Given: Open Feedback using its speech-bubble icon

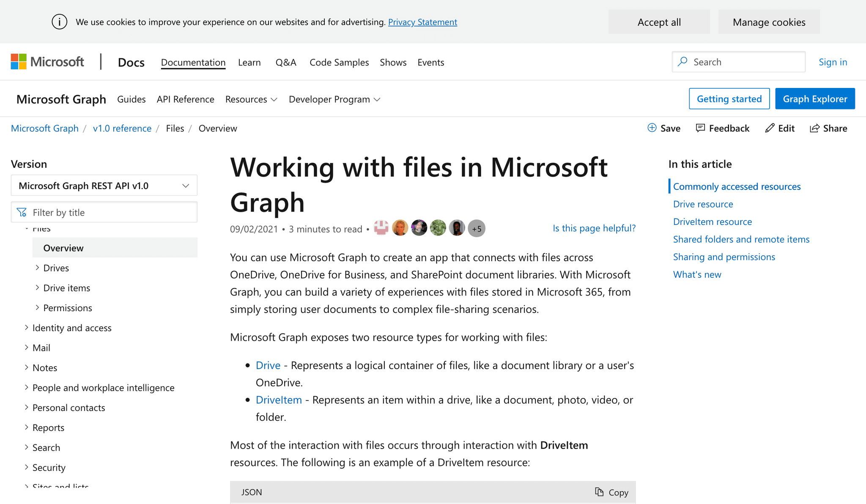Looking at the screenshot, I should click(x=701, y=128).
